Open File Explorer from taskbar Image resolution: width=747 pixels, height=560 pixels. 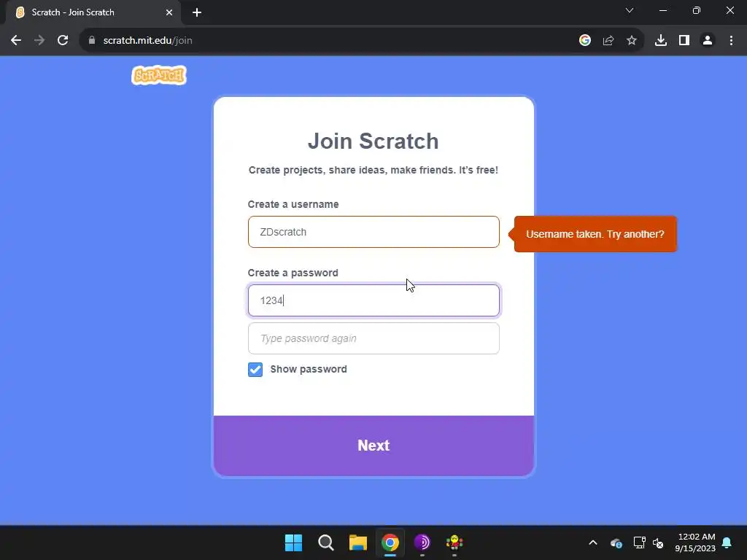click(x=357, y=542)
